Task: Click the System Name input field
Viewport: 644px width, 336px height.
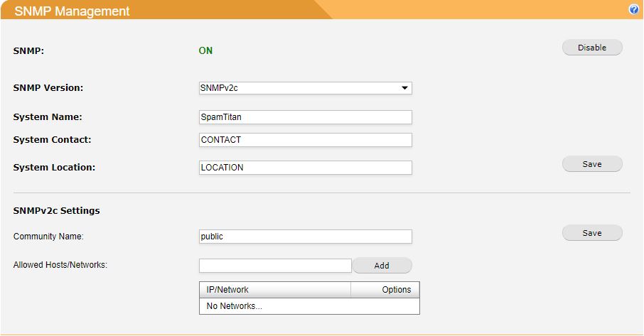Action: pyautogui.click(x=305, y=117)
